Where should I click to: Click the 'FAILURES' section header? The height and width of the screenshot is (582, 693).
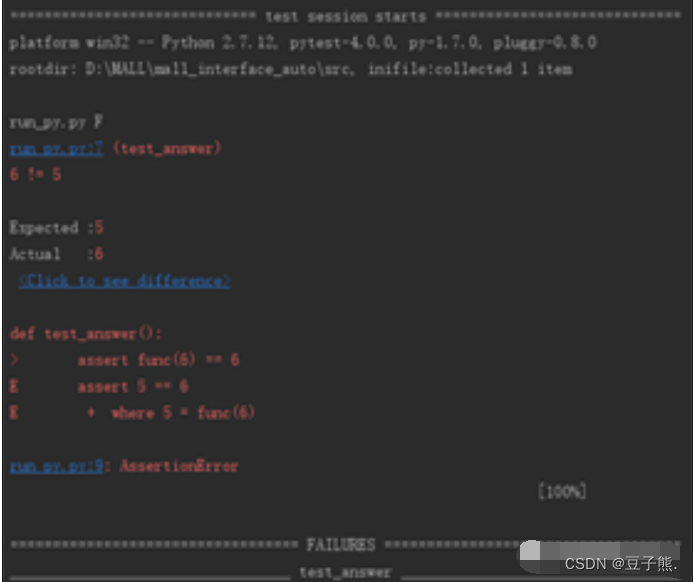[x=341, y=544]
